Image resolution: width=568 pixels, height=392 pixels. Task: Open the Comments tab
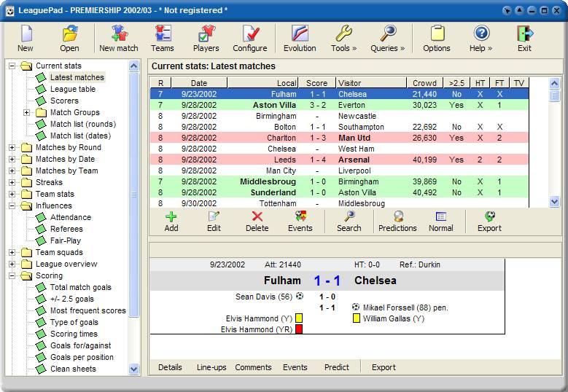point(253,367)
